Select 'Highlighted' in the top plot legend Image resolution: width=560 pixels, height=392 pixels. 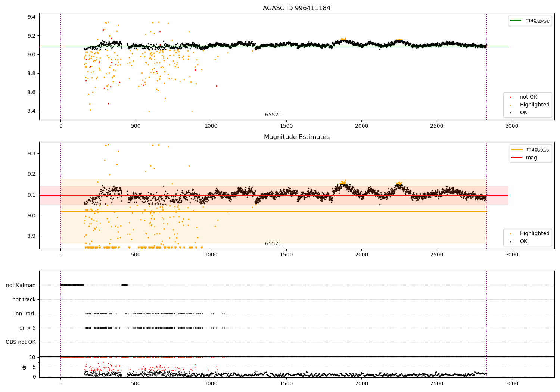click(535, 105)
